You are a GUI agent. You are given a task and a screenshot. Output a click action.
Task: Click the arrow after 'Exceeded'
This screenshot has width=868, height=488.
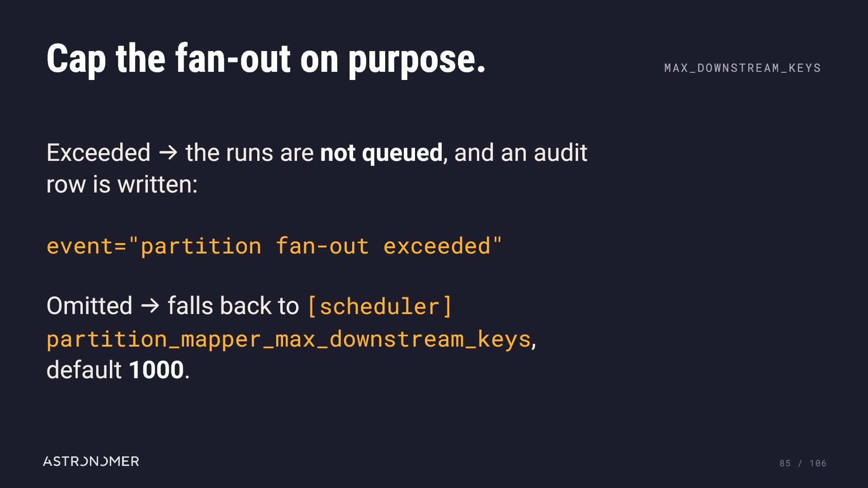(x=168, y=153)
